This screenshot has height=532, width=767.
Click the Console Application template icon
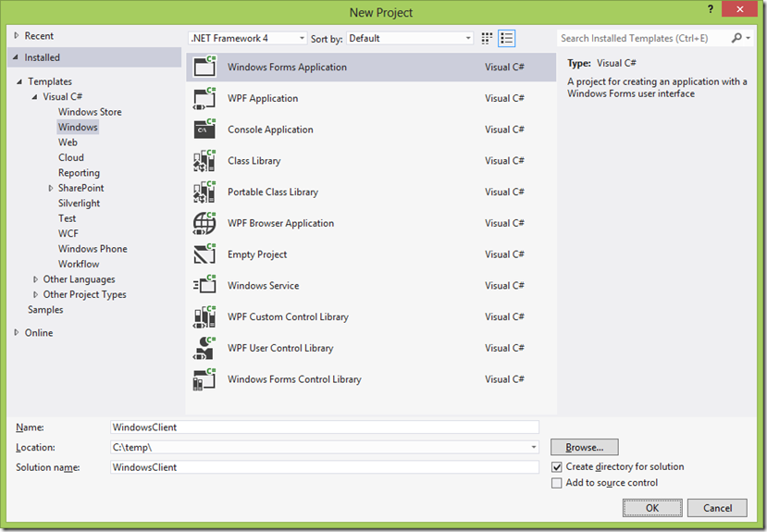(x=204, y=130)
